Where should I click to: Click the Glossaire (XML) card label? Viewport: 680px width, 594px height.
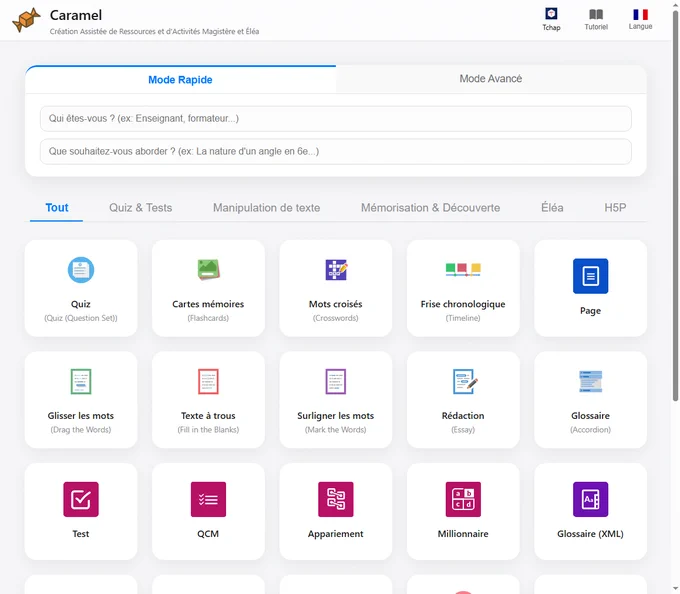(590, 534)
